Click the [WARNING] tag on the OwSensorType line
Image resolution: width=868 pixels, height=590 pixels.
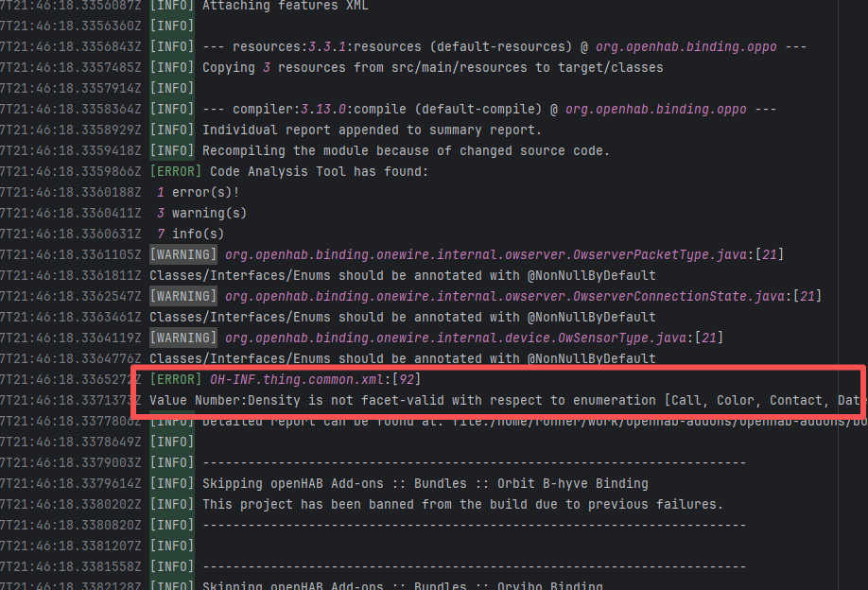tap(183, 338)
